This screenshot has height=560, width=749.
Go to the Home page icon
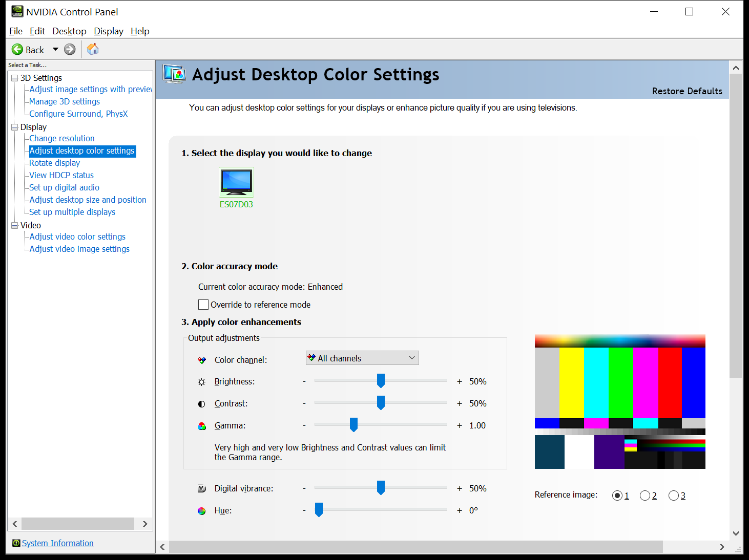tap(93, 49)
